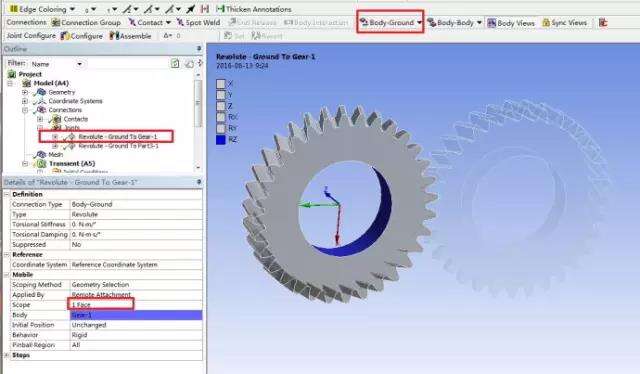
Task: Click the icon right of Sync Views
Action: point(603,23)
